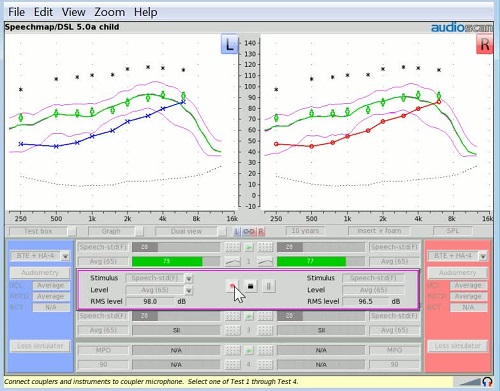Viewport: 500px width, 391px height.
Task: Click the pause button beside the stop button
Action: [x=269, y=286]
